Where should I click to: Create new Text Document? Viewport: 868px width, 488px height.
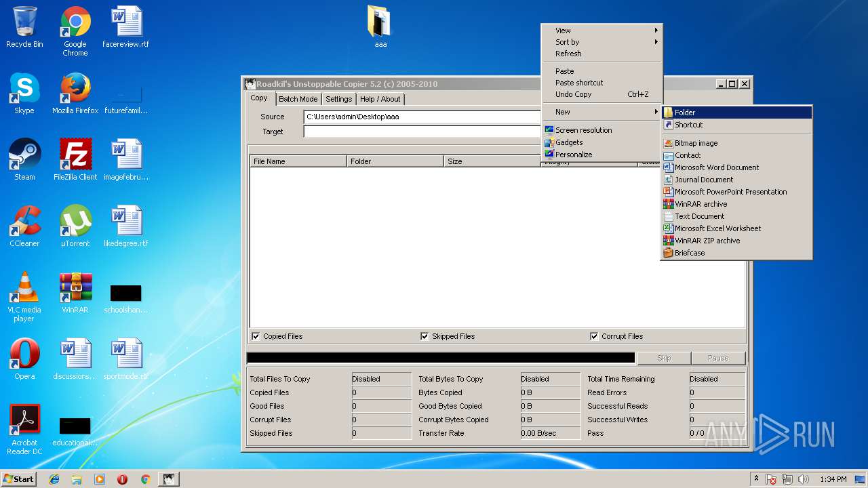736,216
